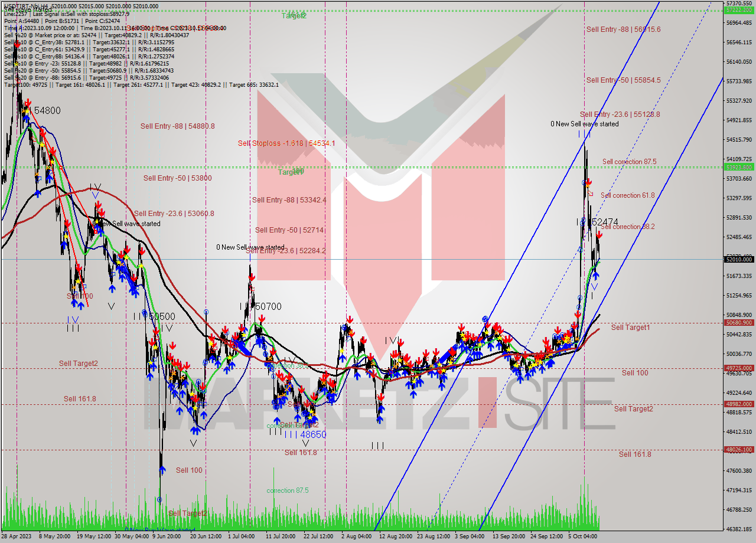The height and width of the screenshot is (543, 756).
Task: Click the '19 May 12:00' date label
Action: point(94,537)
